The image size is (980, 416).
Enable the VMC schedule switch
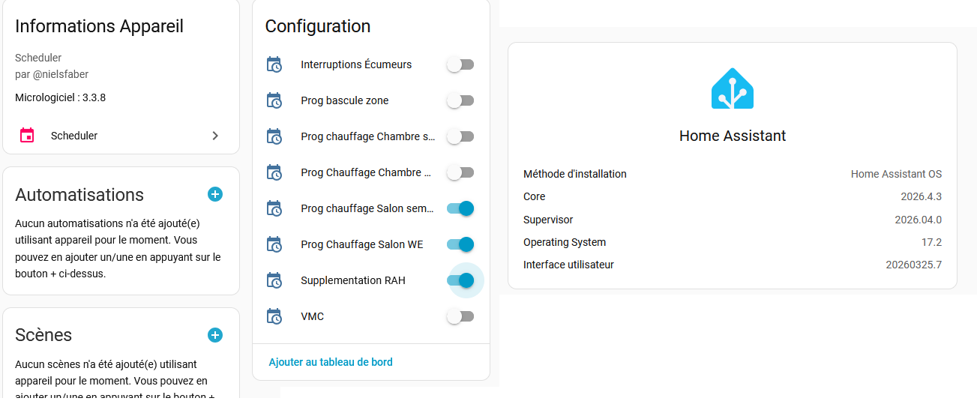coord(460,316)
